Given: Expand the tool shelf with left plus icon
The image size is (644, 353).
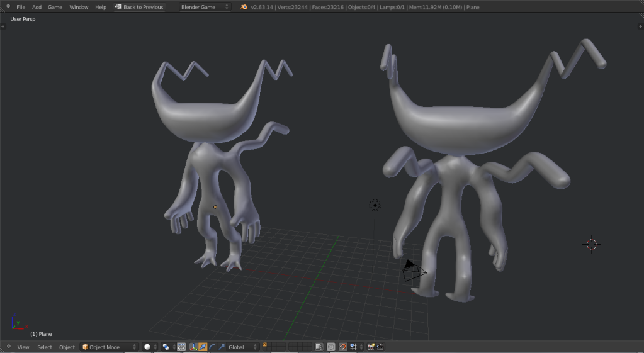Looking at the screenshot, I should coord(3,26).
